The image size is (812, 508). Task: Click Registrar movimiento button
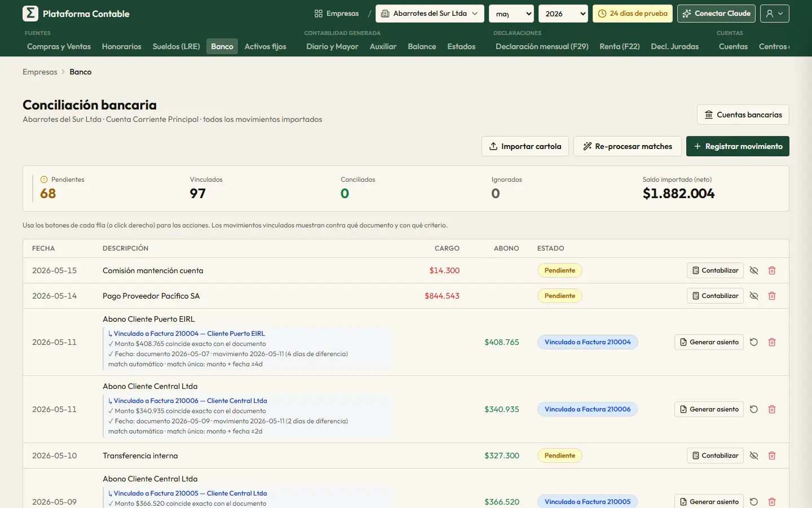[x=738, y=146]
